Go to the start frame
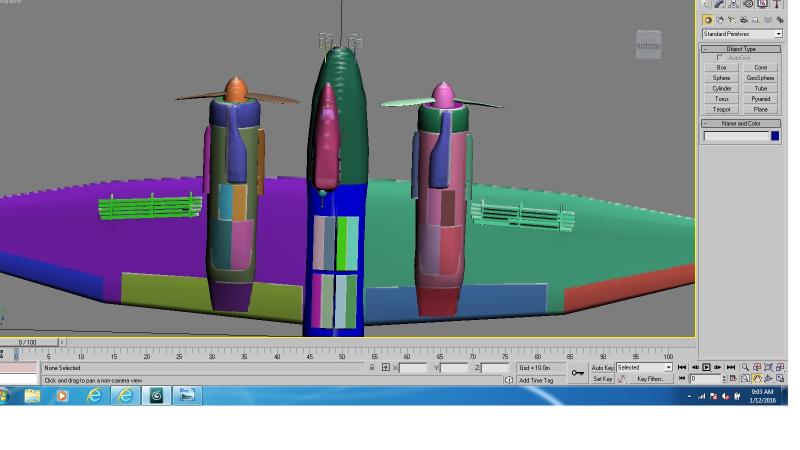The image size is (800, 450). pyautogui.click(x=682, y=367)
